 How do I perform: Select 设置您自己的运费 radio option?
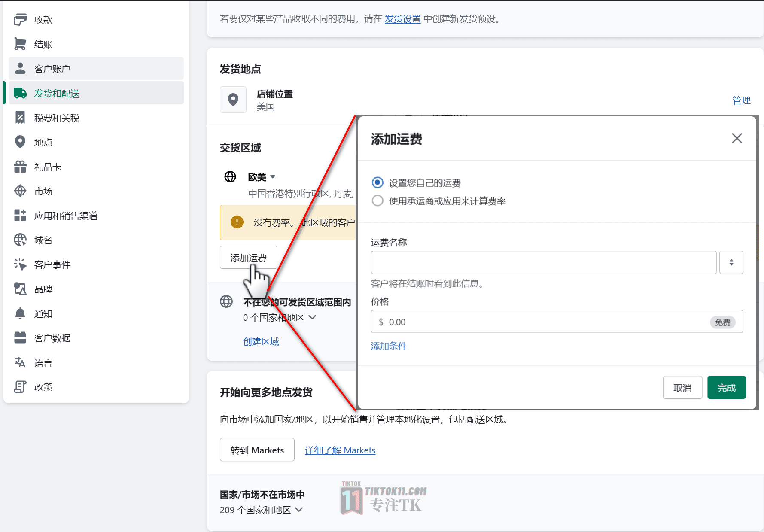377,183
